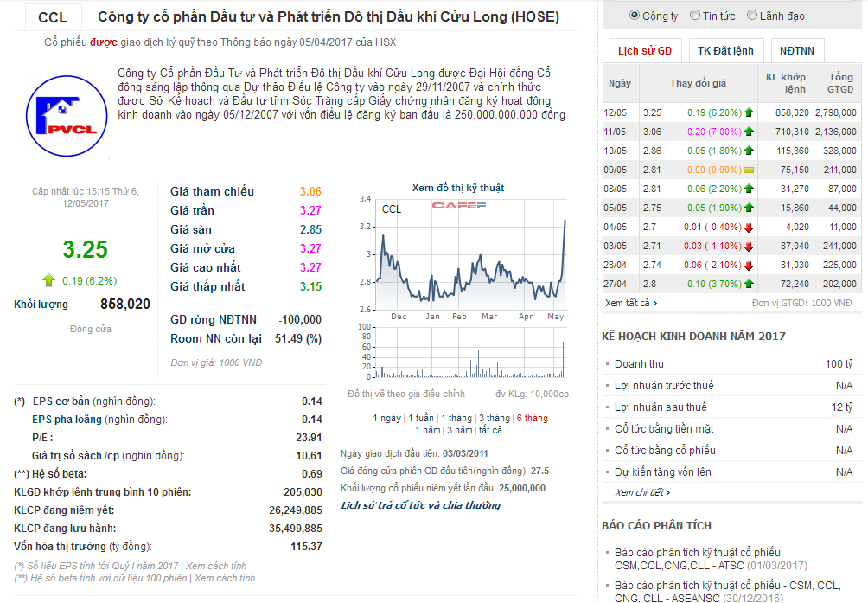This screenshot has width=868, height=603.
Task: Open ATSC technical analysis report 01/03/2017
Action: [x=711, y=559]
